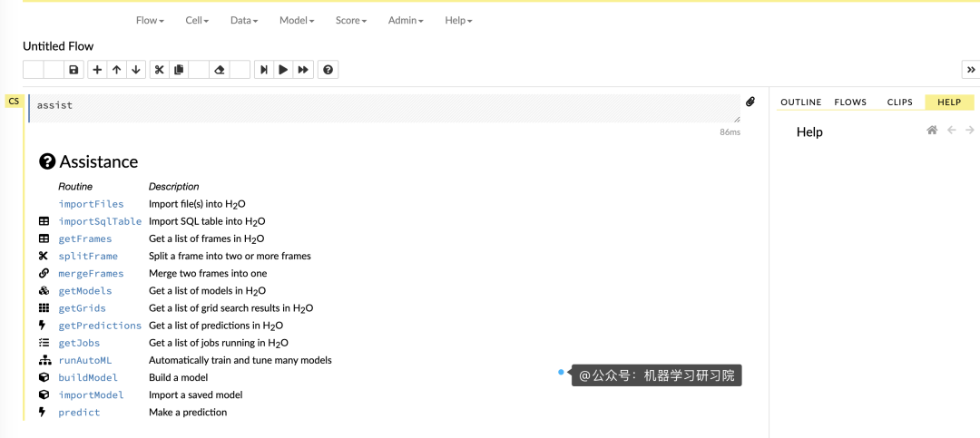980x438 pixels.
Task: Click the paperclip icon beside the assist cell
Action: pyautogui.click(x=750, y=102)
